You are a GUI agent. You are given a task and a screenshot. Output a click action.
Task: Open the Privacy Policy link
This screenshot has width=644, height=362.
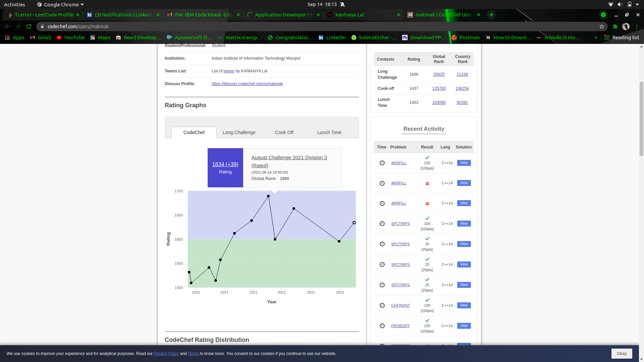(166, 354)
